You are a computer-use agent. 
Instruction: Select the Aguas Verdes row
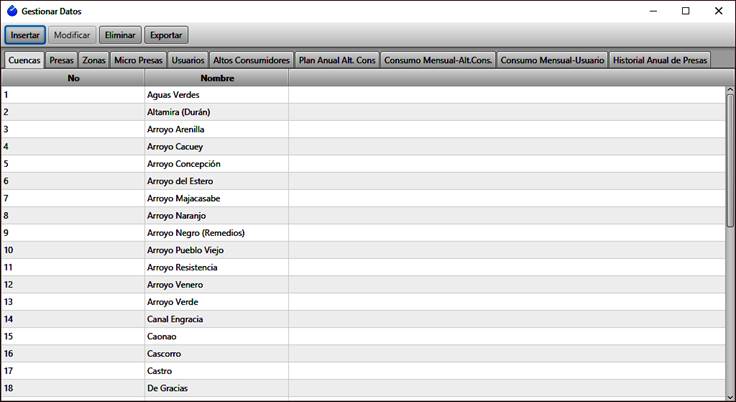(173, 95)
